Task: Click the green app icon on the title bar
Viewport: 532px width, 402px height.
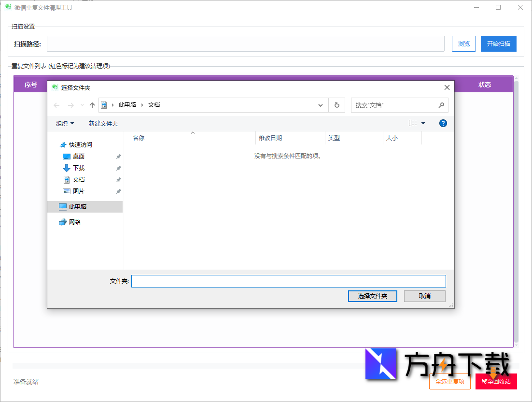Action: click(x=7, y=7)
